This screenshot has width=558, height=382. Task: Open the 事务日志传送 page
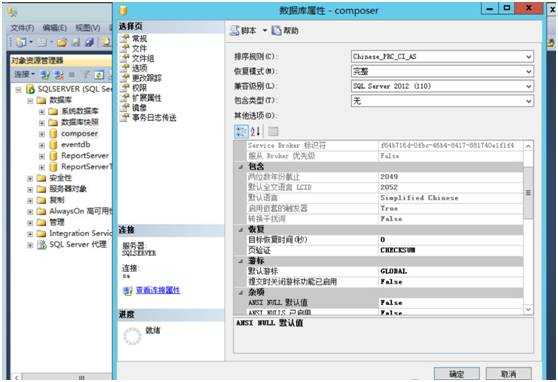tap(154, 117)
